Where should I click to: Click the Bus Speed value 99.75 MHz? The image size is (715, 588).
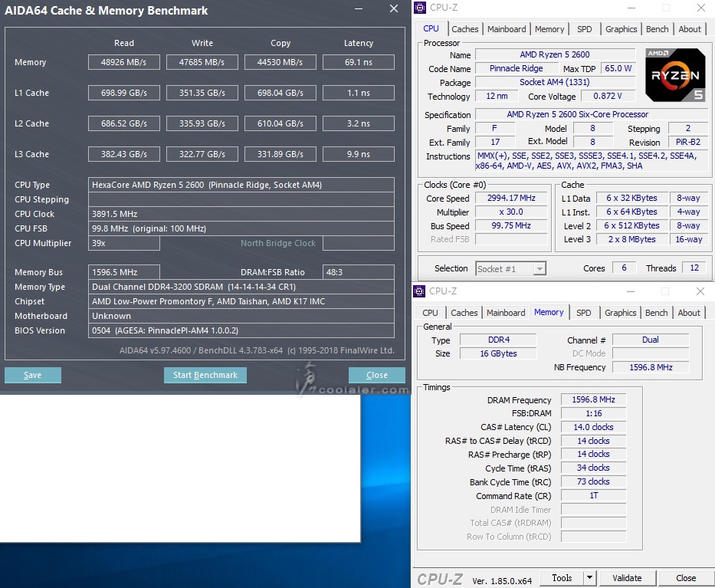(x=511, y=225)
